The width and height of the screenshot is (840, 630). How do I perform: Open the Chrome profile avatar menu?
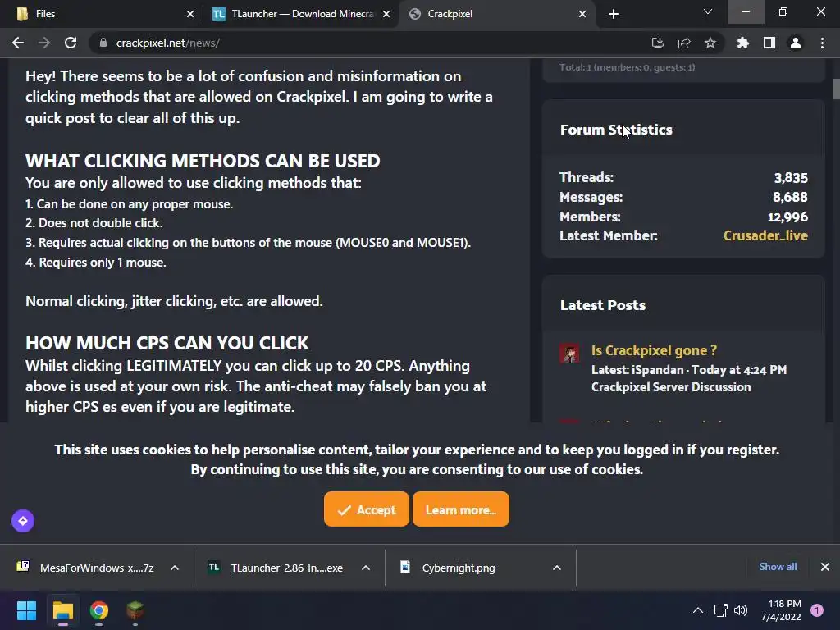(x=795, y=43)
